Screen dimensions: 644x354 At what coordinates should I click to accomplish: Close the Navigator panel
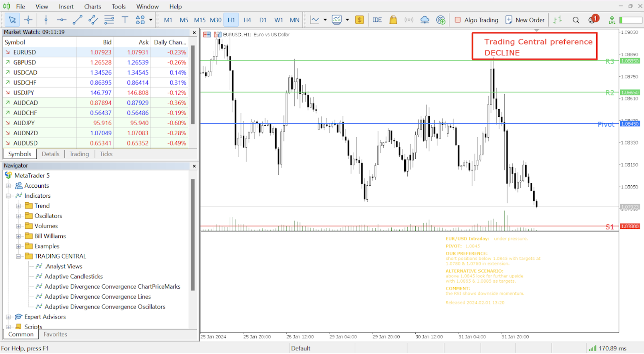coord(194,166)
